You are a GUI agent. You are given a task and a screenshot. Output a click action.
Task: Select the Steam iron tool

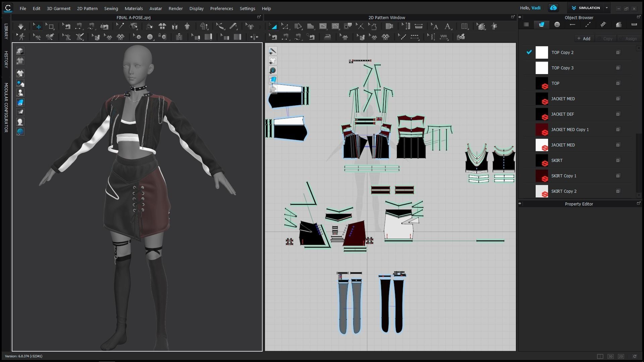click(x=327, y=37)
